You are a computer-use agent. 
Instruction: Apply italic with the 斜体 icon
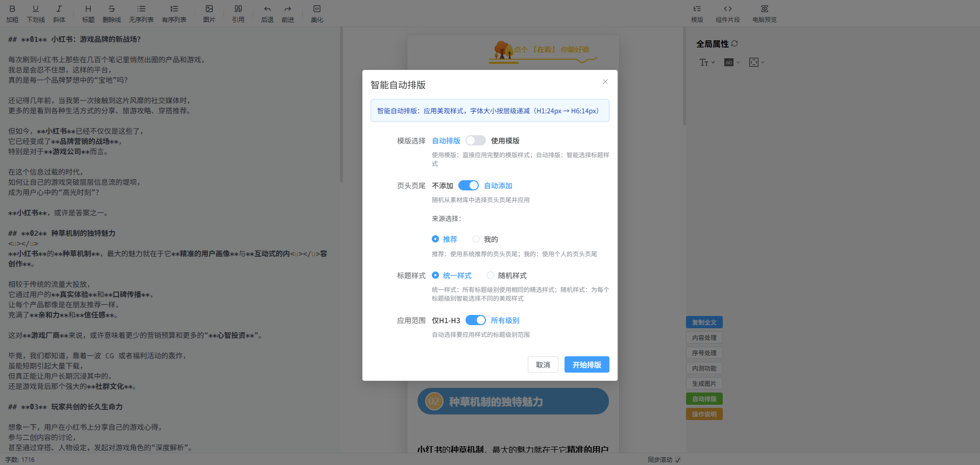59,14
